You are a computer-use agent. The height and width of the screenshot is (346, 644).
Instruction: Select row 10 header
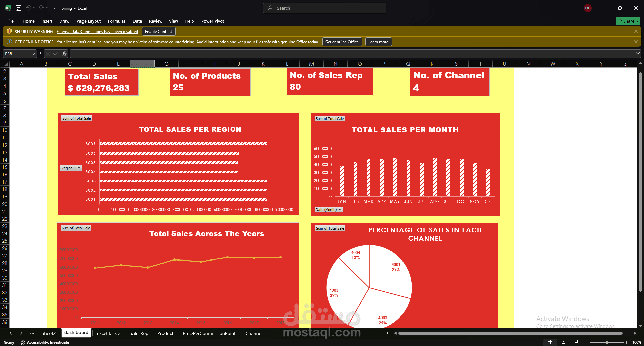[5, 130]
